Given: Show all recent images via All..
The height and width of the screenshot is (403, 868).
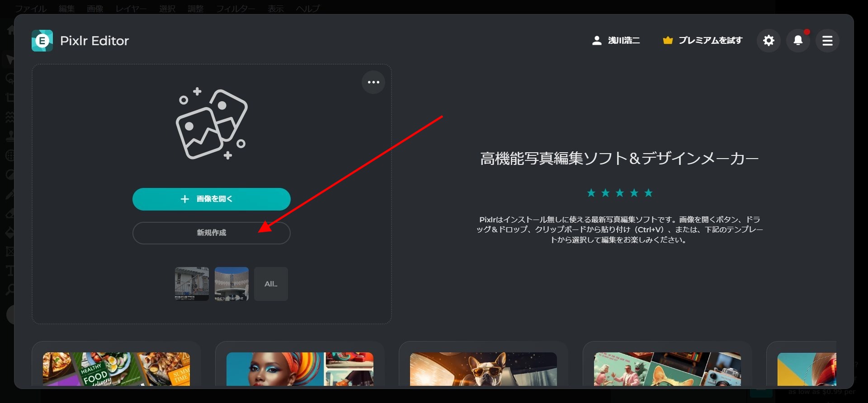Looking at the screenshot, I should pos(271,284).
